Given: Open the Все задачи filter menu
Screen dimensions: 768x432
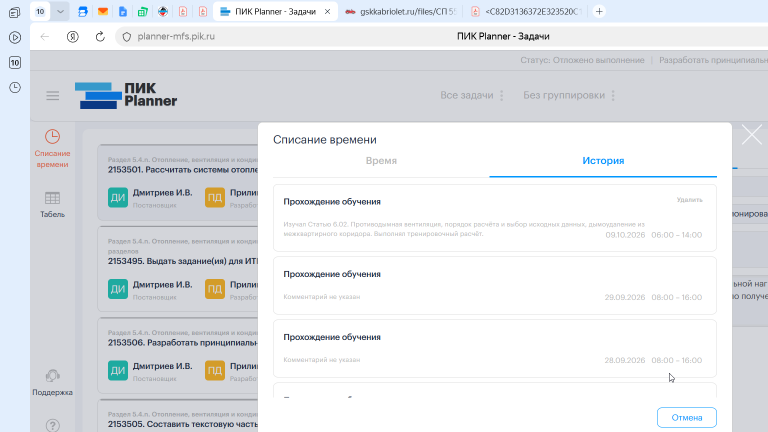Looking at the screenshot, I should 472,96.
